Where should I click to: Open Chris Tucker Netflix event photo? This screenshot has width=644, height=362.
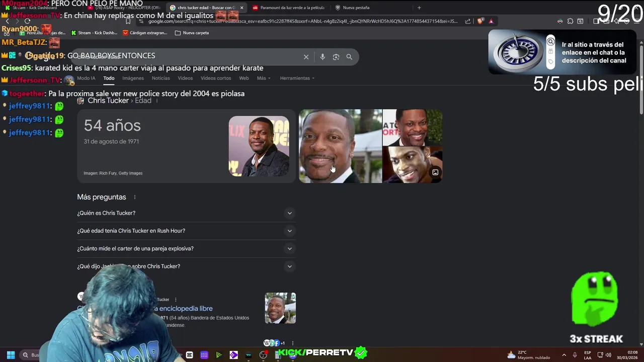259,146
